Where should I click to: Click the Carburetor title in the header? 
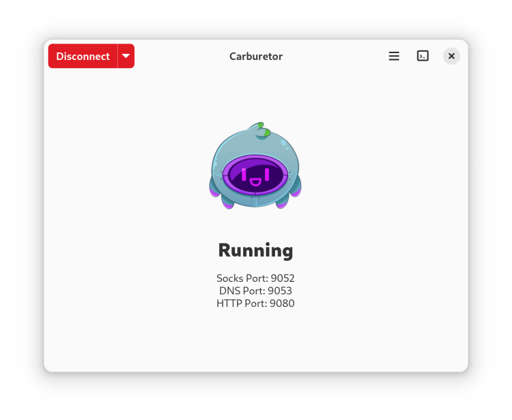click(256, 56)
